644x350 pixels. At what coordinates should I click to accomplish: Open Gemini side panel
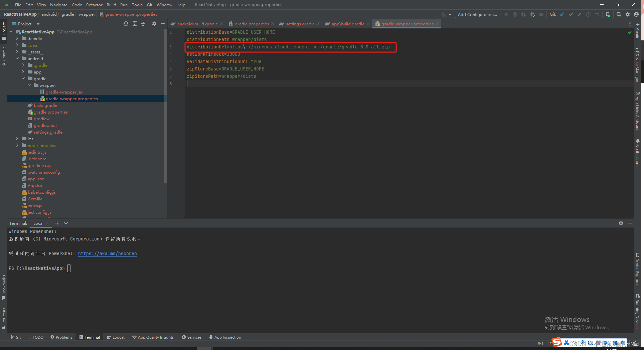pos(638,31)
